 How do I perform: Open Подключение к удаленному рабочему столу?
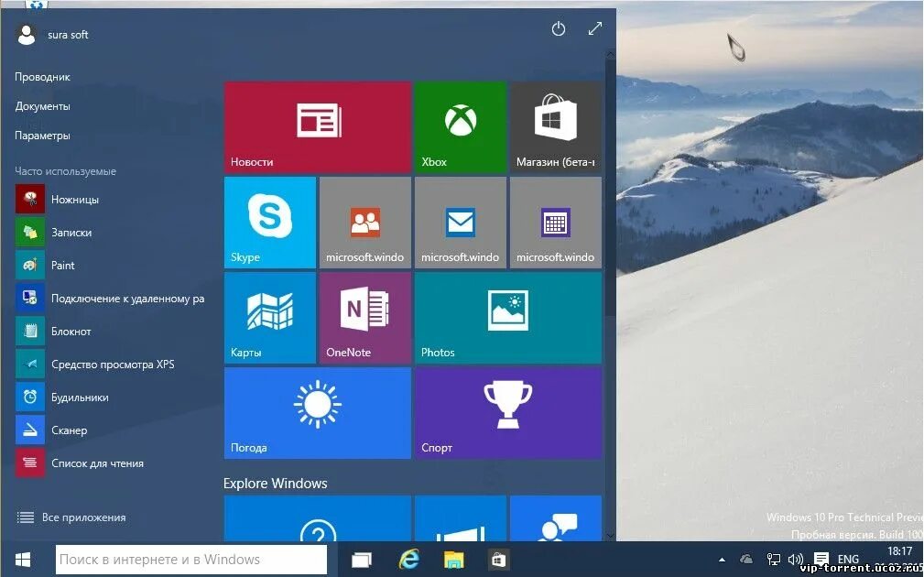(x=112, y=299)
